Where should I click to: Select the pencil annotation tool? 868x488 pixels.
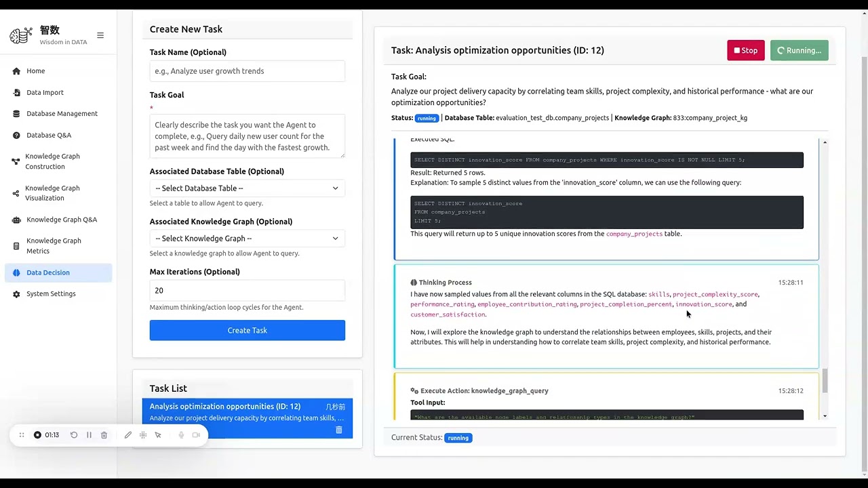pyautogui.click(x=127, y=435)
